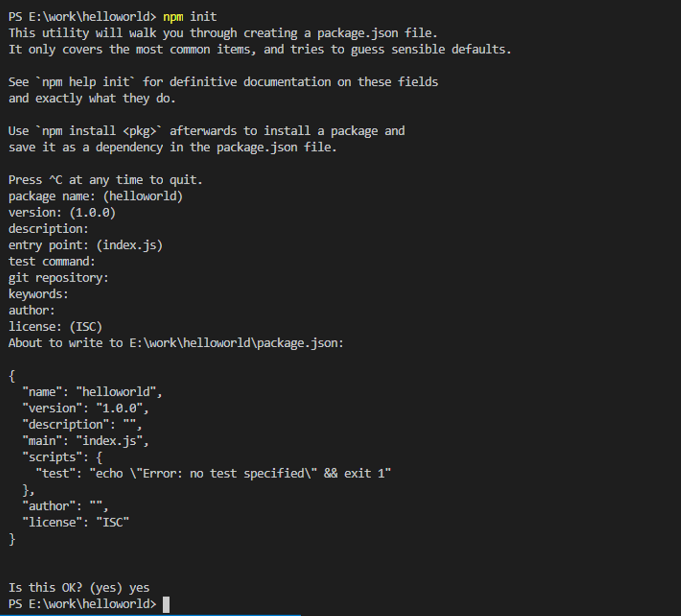Click the package.json path in "About to write" line
Screen dimensions: 681x616
point(235,343)
